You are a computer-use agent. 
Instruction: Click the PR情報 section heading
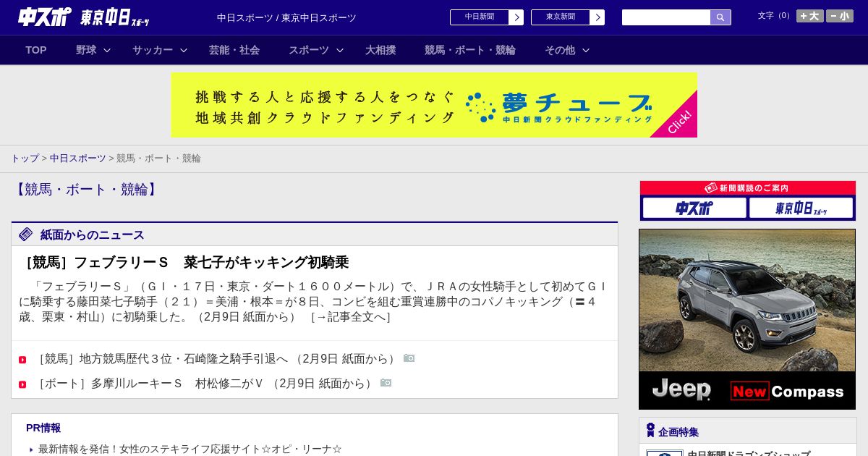[43, 428]
